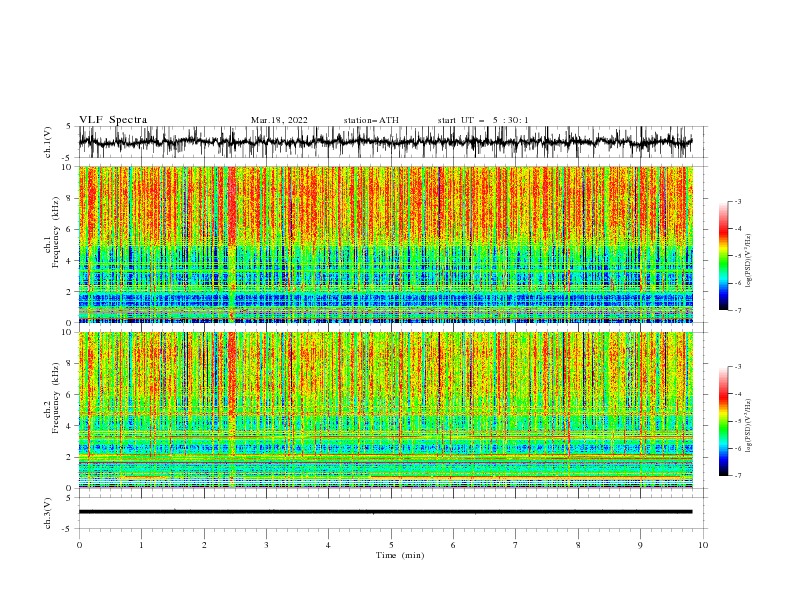Click the -7 tick on ch.1 colorbar
The height and width of the screenshot is (612, 792).
point(738,310)
